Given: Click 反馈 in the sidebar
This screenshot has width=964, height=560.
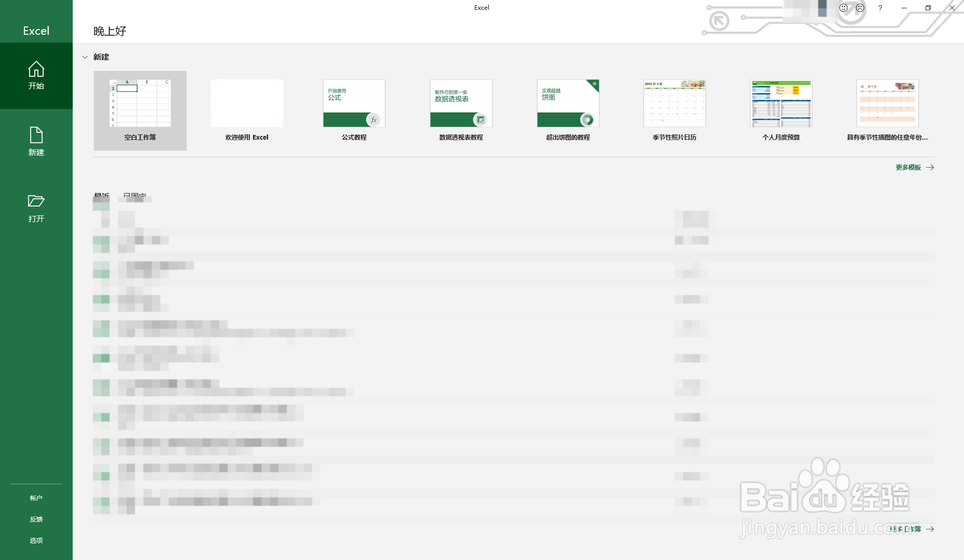Looking at the screenshot, I should tap(36, 520).
